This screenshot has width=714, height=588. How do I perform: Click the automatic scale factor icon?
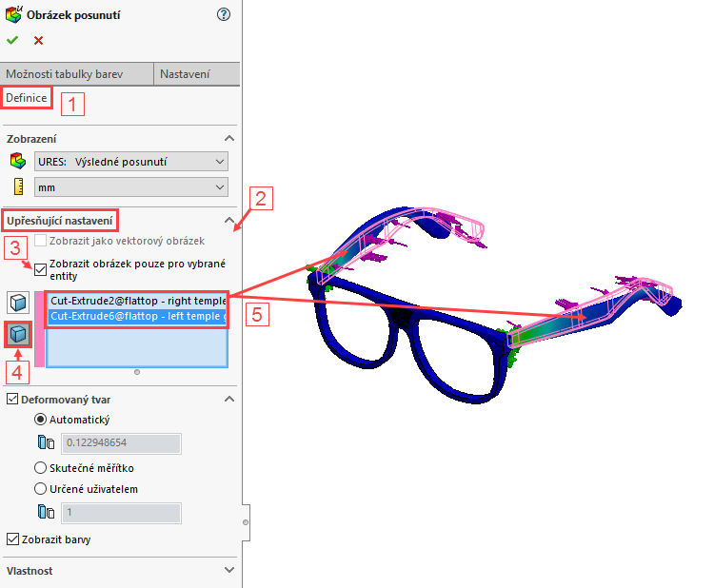point(46,442)
